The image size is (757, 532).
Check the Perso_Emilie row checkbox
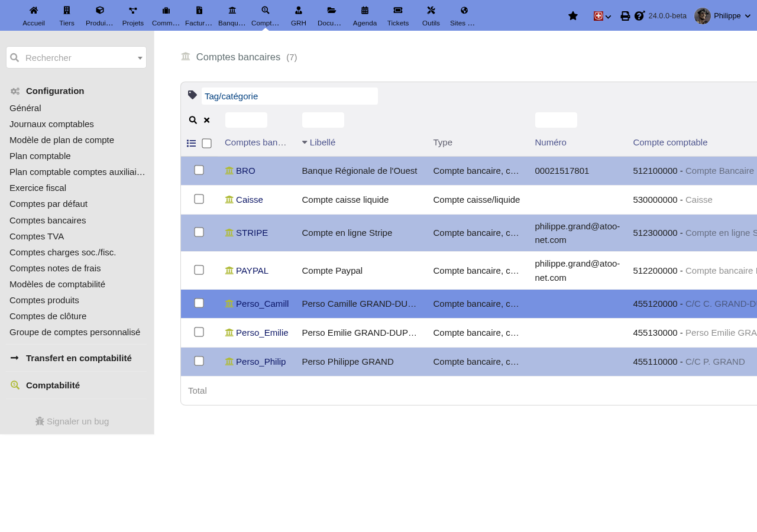coord(199,332)
